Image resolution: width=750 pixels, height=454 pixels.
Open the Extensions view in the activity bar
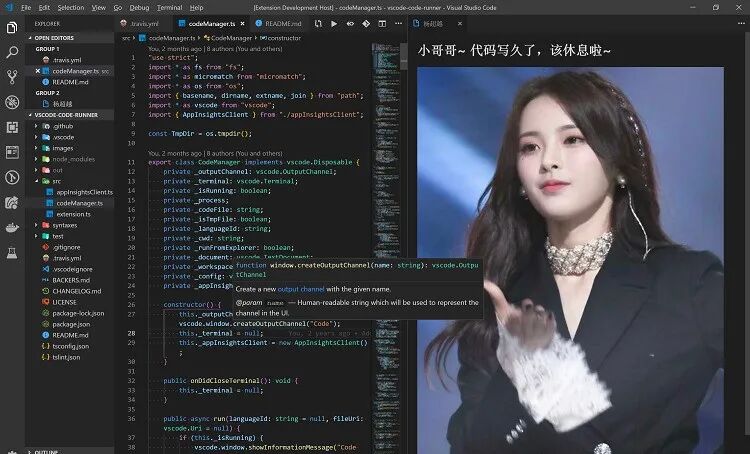[12, 127]
